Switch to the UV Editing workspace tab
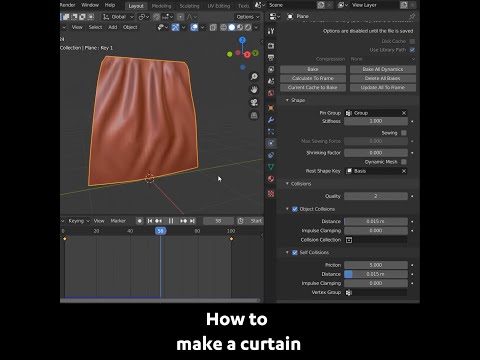Viewport: 480px width, 360px height. tap(219, 6)
